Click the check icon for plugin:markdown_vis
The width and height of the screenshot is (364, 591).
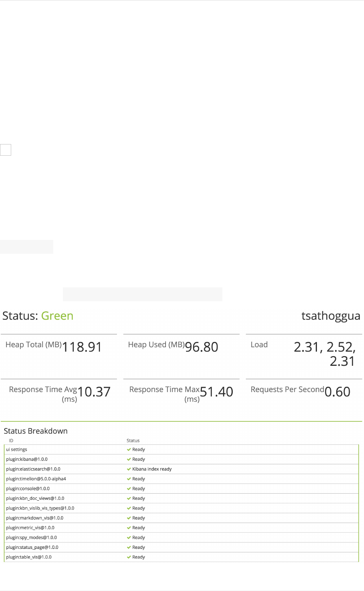click(x=129, y=518)
